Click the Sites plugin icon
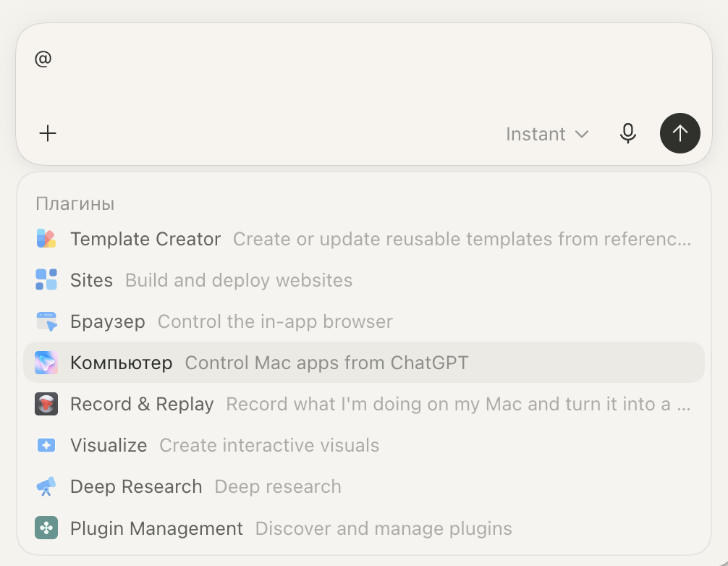This screenshot has width=728, height=566. tap(46, 279)
